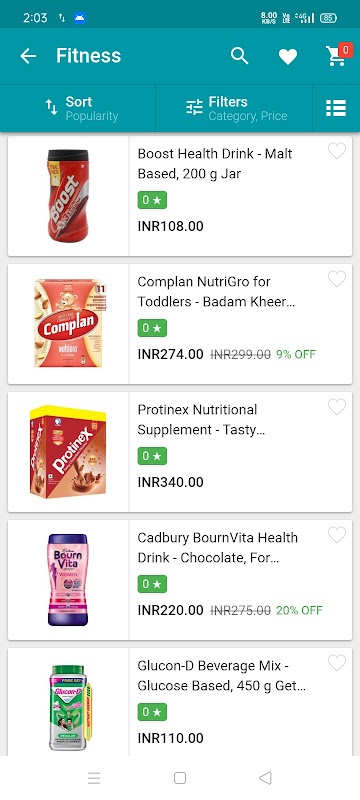This screenshot has width=360, height=800.
Task: Open recent apps menu icon
Action: point(94,778)
